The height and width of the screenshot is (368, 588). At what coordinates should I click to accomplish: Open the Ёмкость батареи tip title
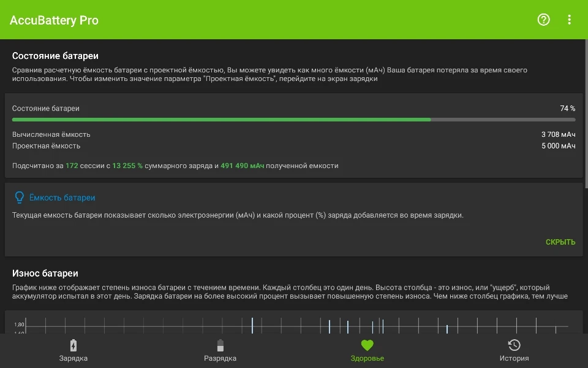62,197
